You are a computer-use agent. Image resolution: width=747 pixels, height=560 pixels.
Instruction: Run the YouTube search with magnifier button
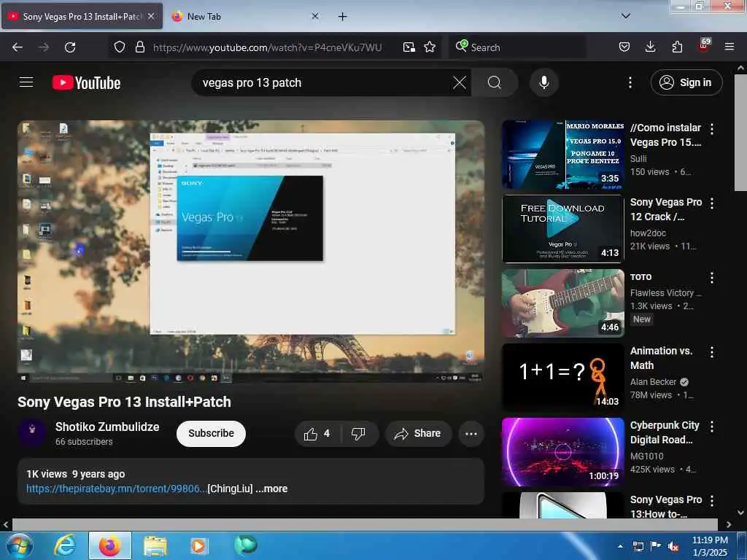coord(495,82)
